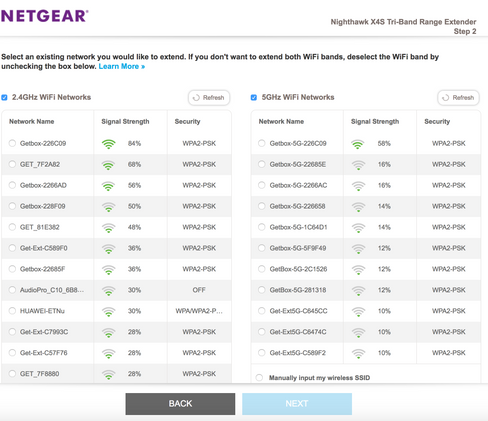Click the 5GHz Security column header
The height and width of the screenshot is (421, 488).
pyautogui.click(x=437, y=122)
